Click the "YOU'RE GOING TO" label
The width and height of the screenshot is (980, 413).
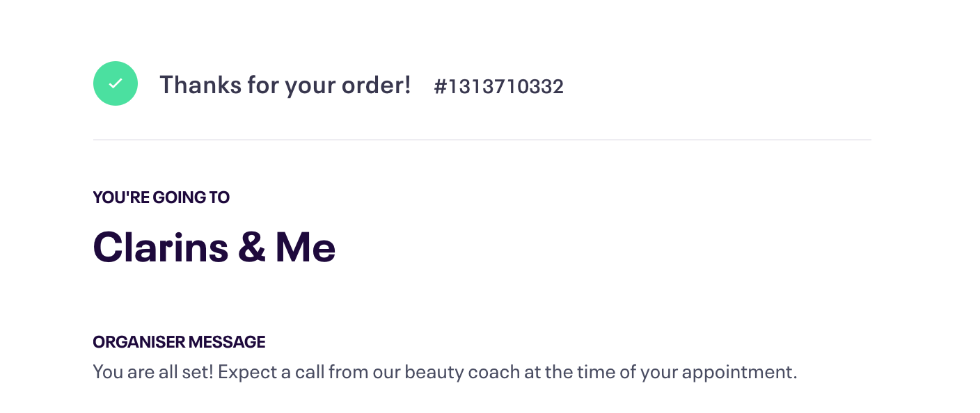point(161,197)
